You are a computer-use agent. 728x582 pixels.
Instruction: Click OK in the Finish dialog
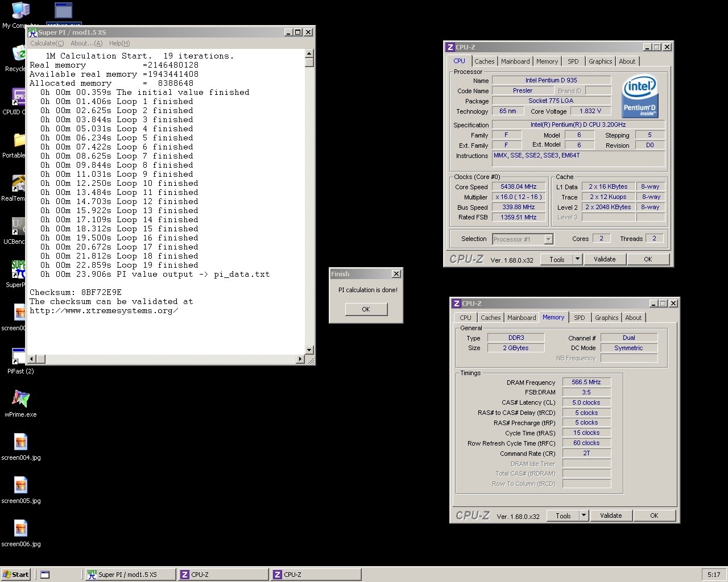click(366, 309)
